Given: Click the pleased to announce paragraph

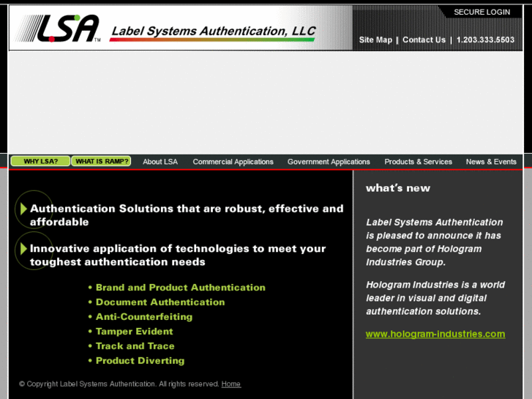Looking at the screenshot, I should click(434, 242).
